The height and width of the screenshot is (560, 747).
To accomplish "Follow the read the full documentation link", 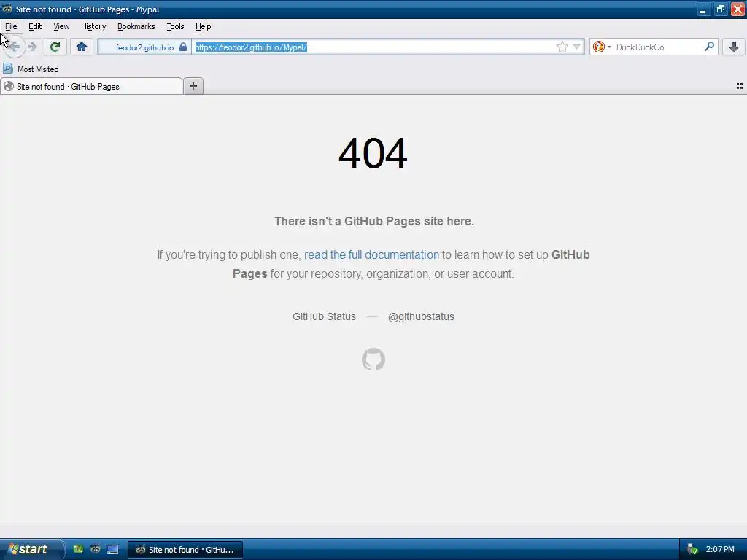I will (371, 254).
